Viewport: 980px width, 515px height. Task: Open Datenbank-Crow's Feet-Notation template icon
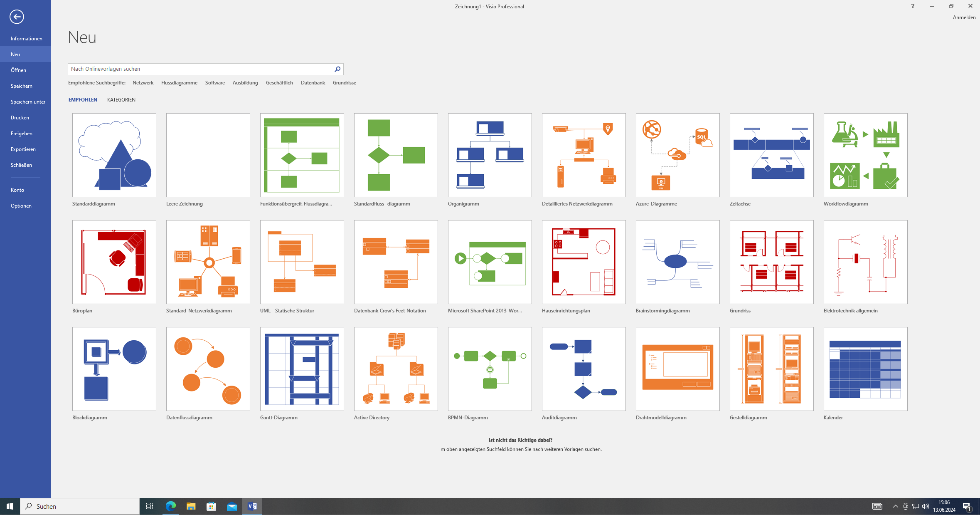396,262
